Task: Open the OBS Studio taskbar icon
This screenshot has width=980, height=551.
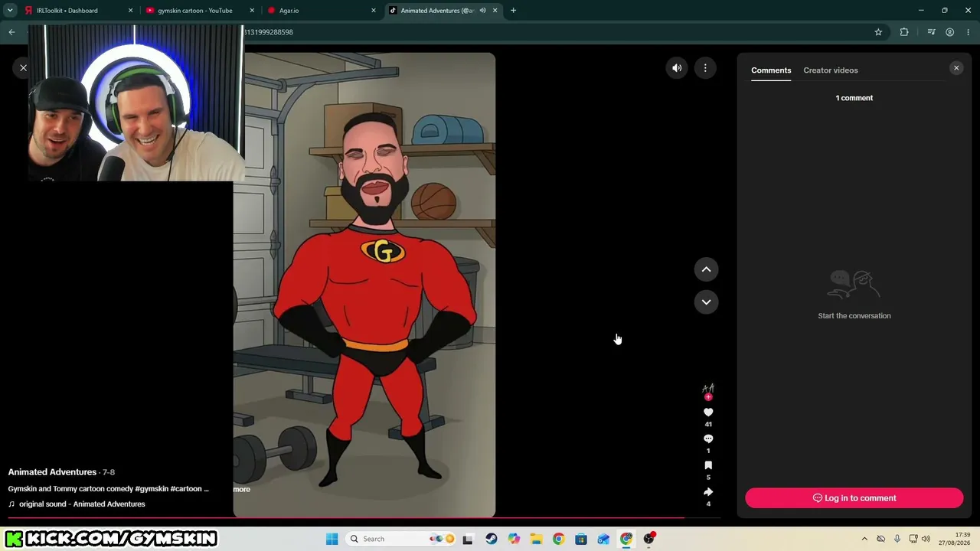Action: click(649, 539)
